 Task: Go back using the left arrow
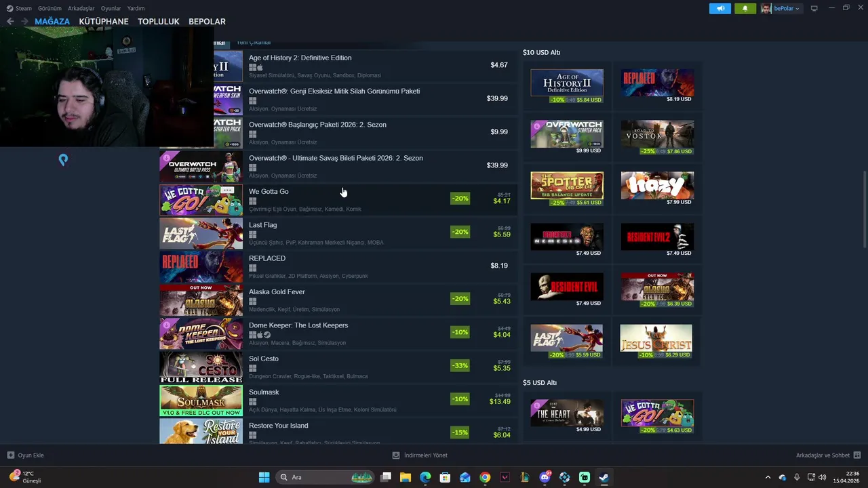point(10,22)
